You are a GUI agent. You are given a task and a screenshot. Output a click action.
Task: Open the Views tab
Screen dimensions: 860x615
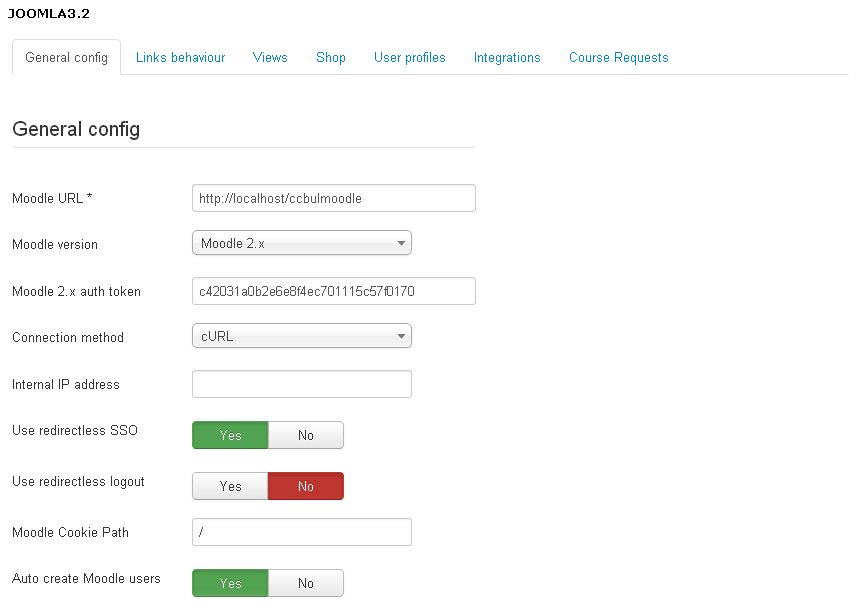[x=270, y=58]
